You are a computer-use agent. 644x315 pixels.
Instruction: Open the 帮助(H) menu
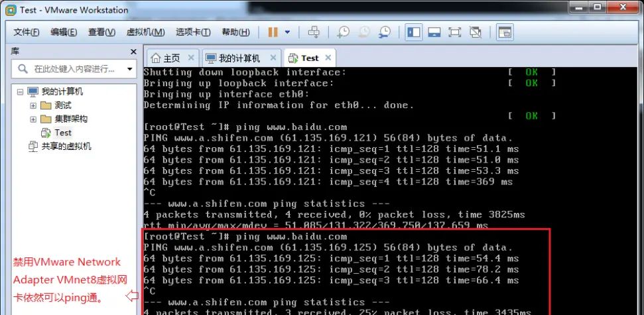tap(235, 32)
